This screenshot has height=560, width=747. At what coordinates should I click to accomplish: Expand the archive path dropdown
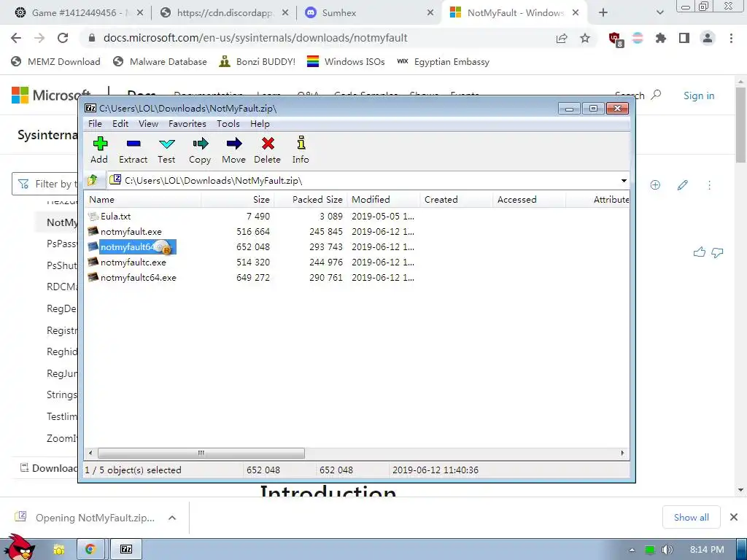tap(624, 181)
